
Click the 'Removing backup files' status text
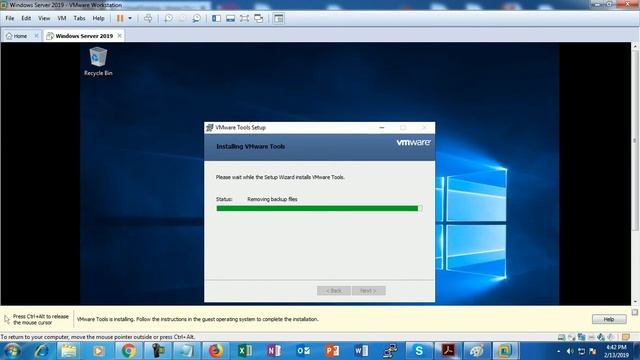[x=272, y=199]
